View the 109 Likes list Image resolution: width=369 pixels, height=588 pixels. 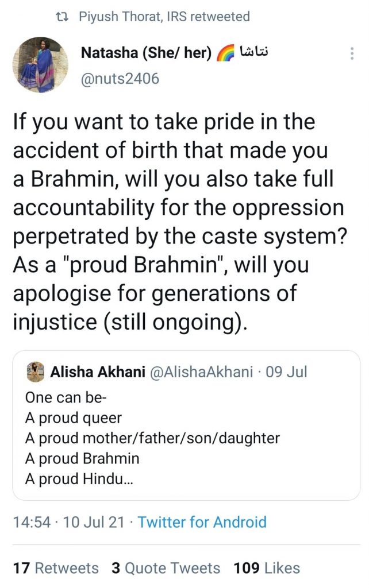[x=267, y=568]
